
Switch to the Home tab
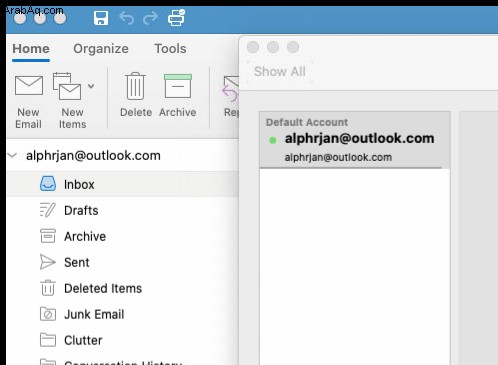click(x=31, y=49)
